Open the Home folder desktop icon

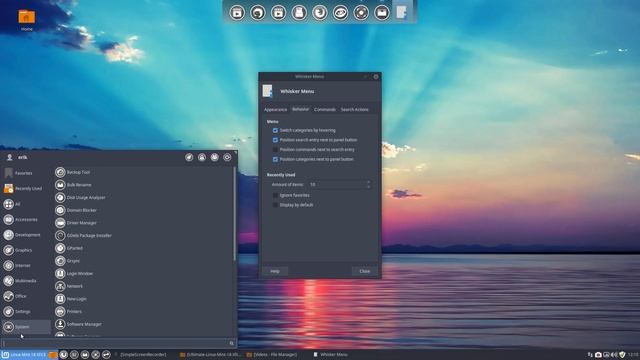27,20
